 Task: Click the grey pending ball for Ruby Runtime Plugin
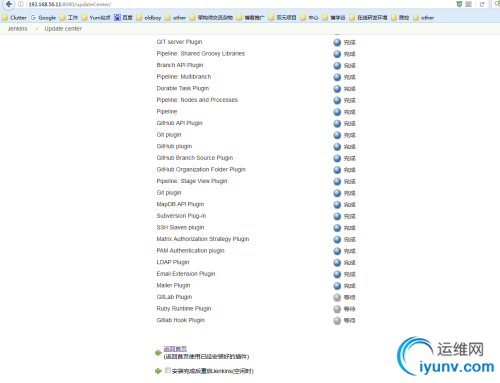337,309
